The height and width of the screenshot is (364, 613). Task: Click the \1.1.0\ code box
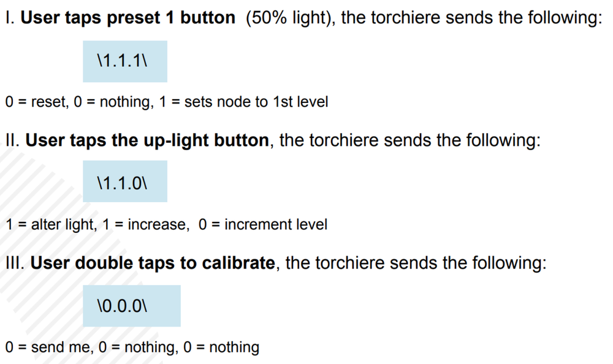coord(124,181)
